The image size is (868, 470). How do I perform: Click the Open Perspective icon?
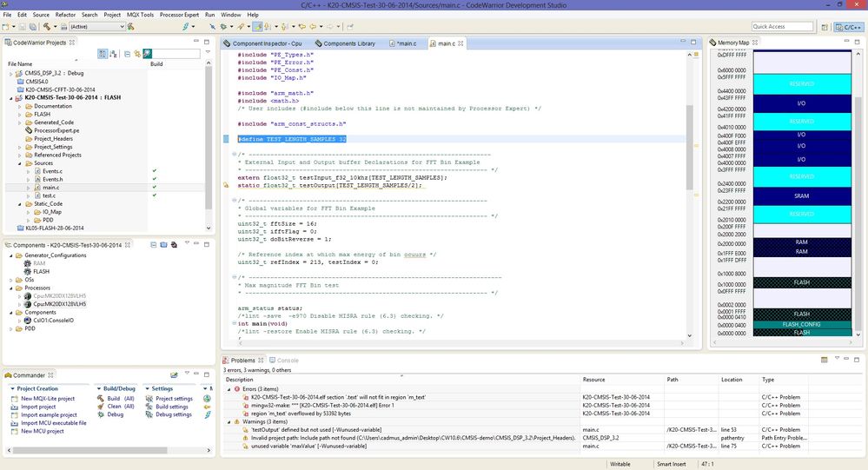point(825,27)
